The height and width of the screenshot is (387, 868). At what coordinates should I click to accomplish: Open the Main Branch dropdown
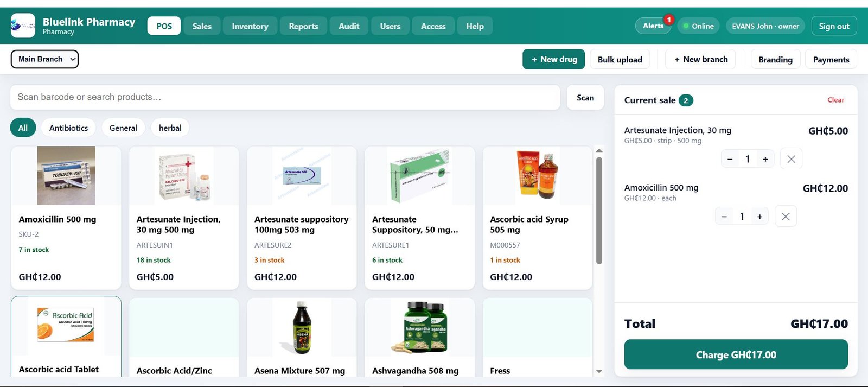pos(44,59)
